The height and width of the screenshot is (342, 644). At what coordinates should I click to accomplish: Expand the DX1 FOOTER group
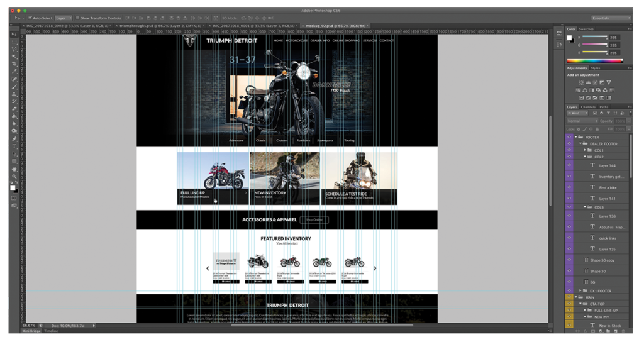[x=580, y=290]
